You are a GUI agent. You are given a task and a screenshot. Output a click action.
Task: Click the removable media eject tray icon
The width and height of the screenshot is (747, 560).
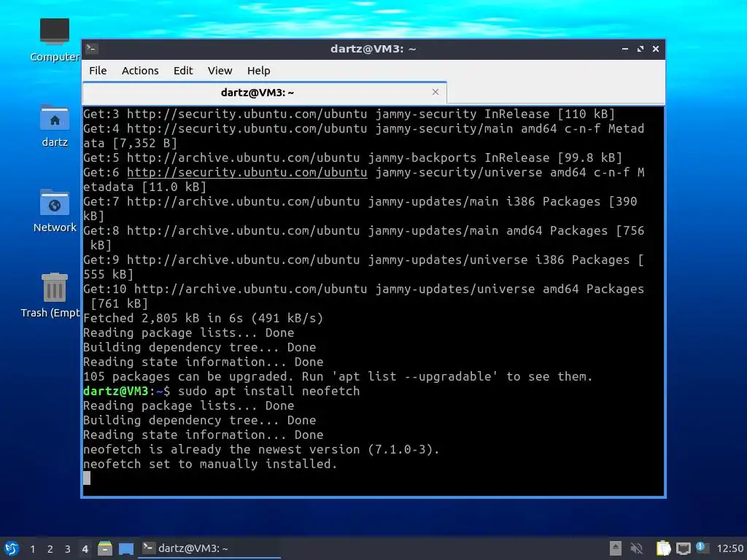pos(615,548)
